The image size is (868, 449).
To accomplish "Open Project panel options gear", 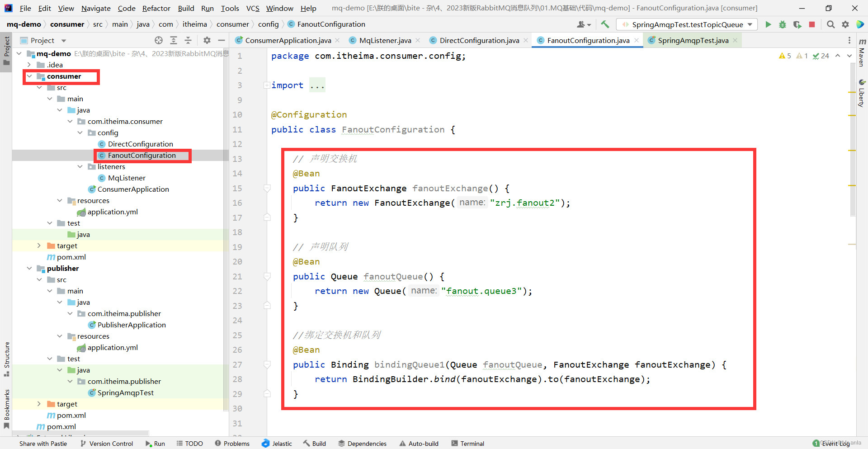I will click(207, 40).
